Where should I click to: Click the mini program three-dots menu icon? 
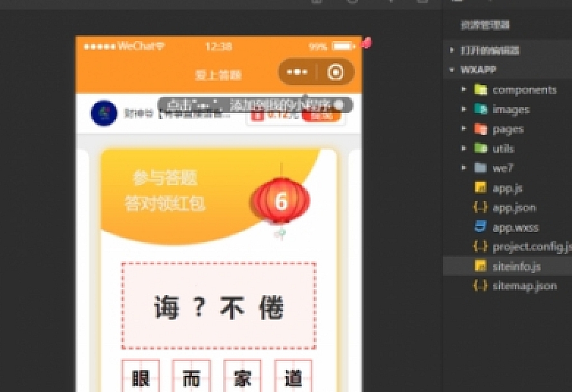point(297,72)
